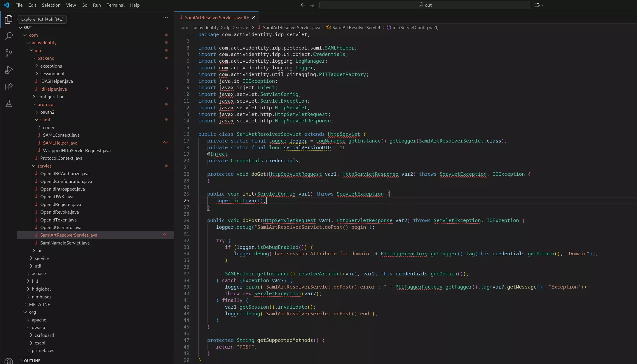The height and width of the screenshot is (364, 637).
Task: Open the Search view in activity bar
Action: (8, 36)
